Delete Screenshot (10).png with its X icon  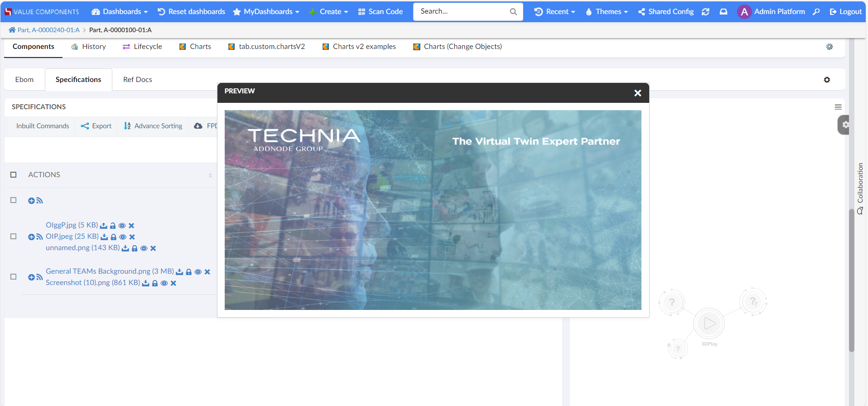point(174,283)
